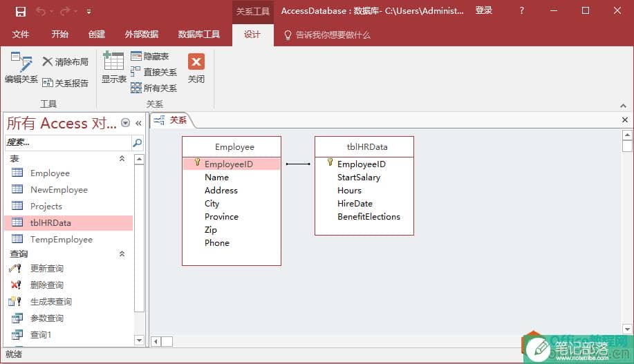Click the 告诉我你想要做什么 search box
The height and width of the screenshot is (364, 634).
point(328,35)
